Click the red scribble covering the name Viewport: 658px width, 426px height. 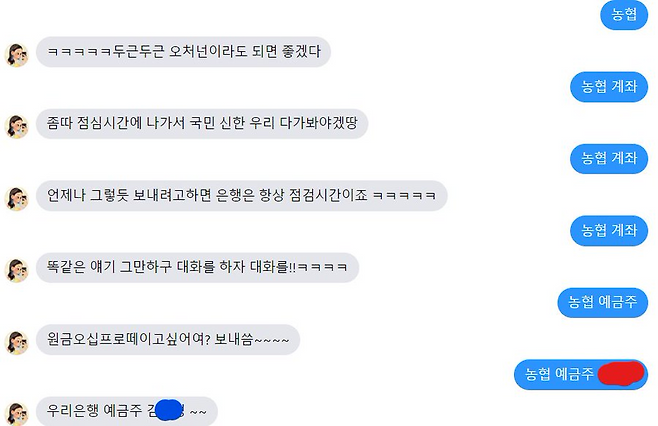(x=621, y=373)
